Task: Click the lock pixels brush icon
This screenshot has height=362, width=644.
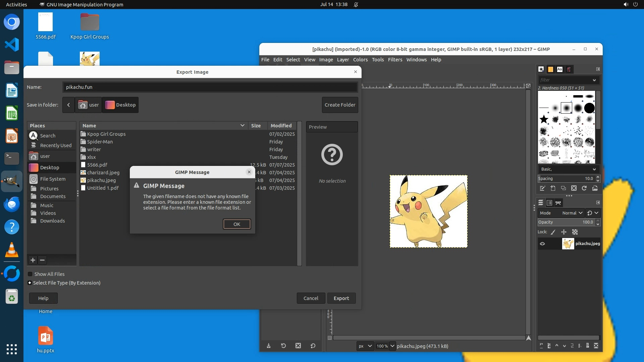Action: coord(553,232)
